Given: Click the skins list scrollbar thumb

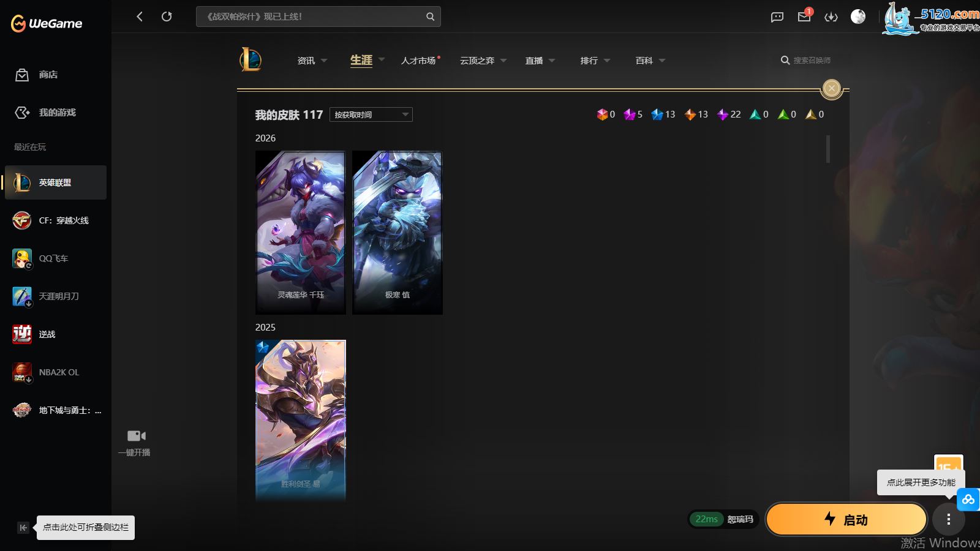Looking at the screenshot, I should pos(828,149).
